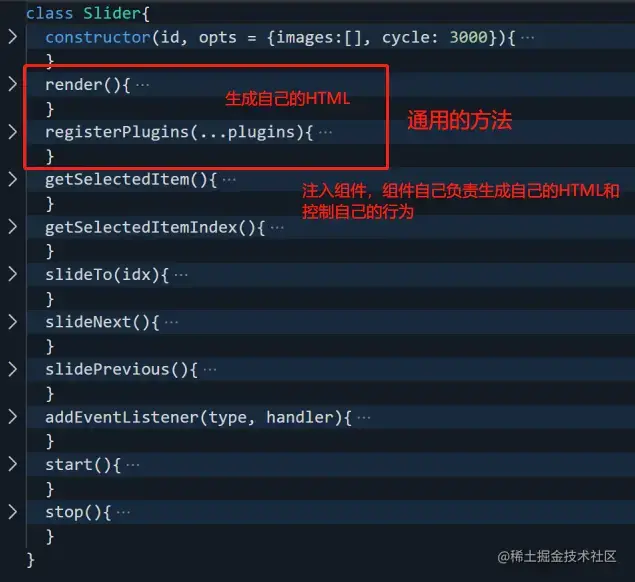Unfold registerPlugins method with chevron
Viewport: 635px width, 582px height.
point(13,132)
